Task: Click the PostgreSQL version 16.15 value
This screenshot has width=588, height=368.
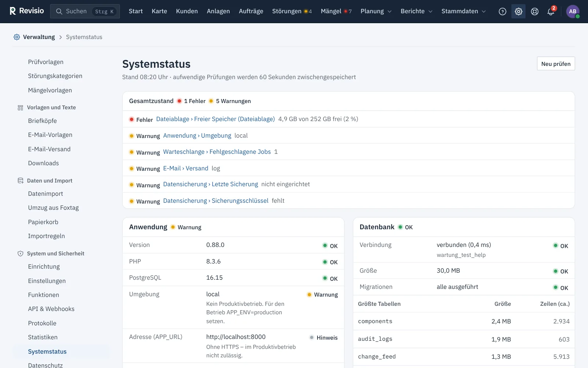Action: pos(214,277)
